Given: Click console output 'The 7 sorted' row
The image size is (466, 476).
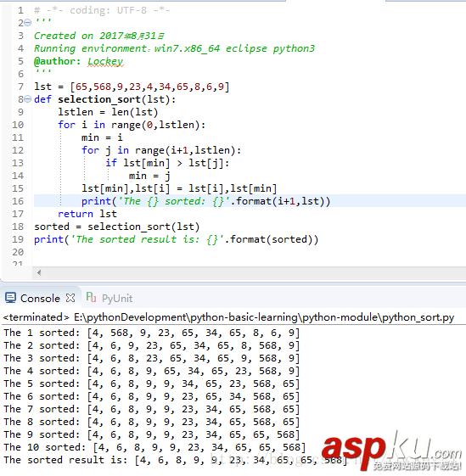Looking at the screenshot, I should click(152, 410).
